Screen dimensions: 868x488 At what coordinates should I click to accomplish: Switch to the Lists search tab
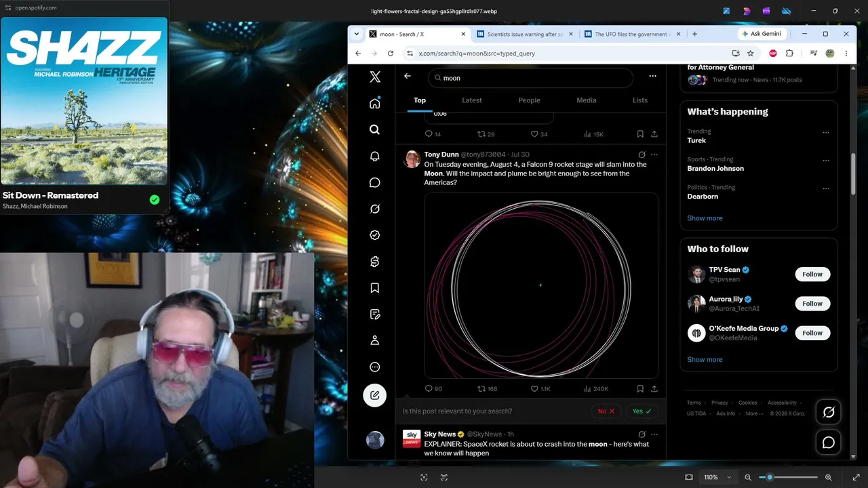(640, 100)
